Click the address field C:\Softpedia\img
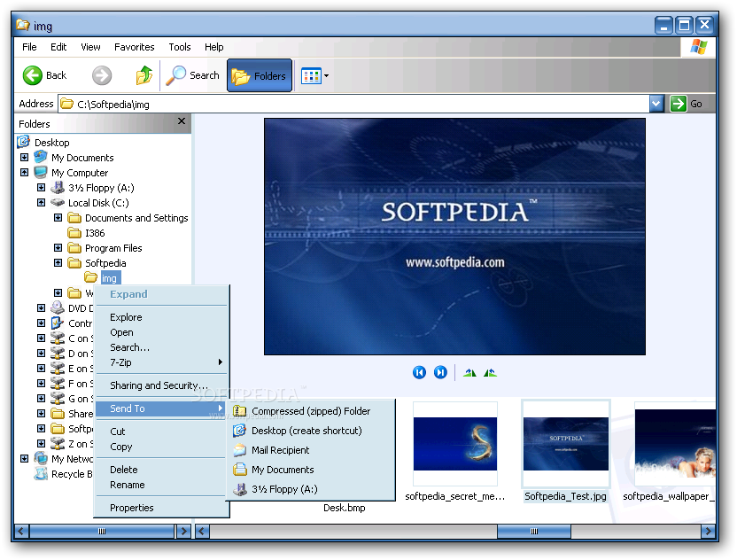Screen dimensions: 737x560 tap(353, 104)
